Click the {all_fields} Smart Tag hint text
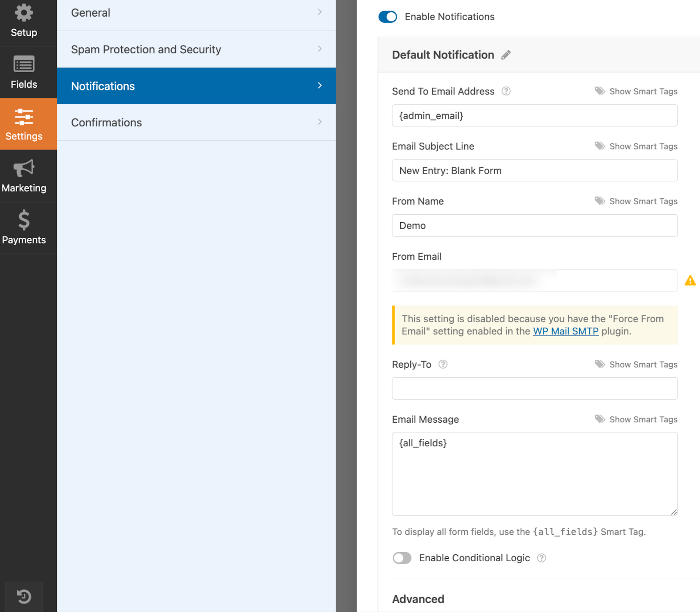 pyautogui.click(x=519, y=532)
